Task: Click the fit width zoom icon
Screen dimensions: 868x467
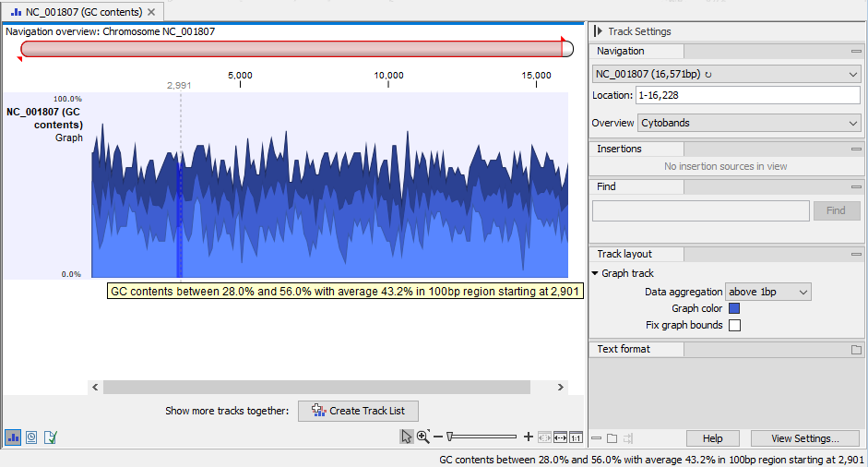Action: (560, 437)
